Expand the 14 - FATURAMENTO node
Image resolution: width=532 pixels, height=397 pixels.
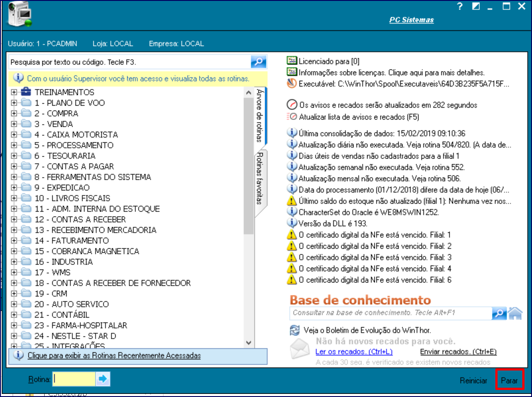(x=15, y=241)
